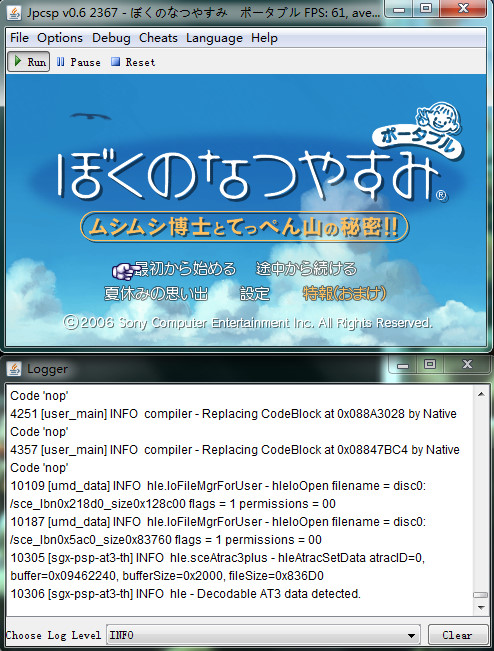Open the Help menu

(x=264, y=38)
